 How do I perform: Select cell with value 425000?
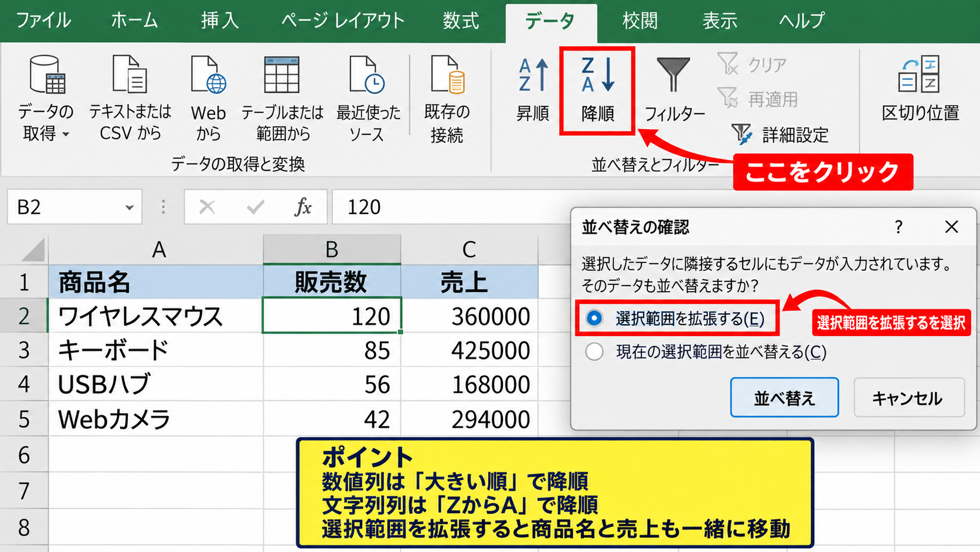pyautogui.click(x=469, y=350)
